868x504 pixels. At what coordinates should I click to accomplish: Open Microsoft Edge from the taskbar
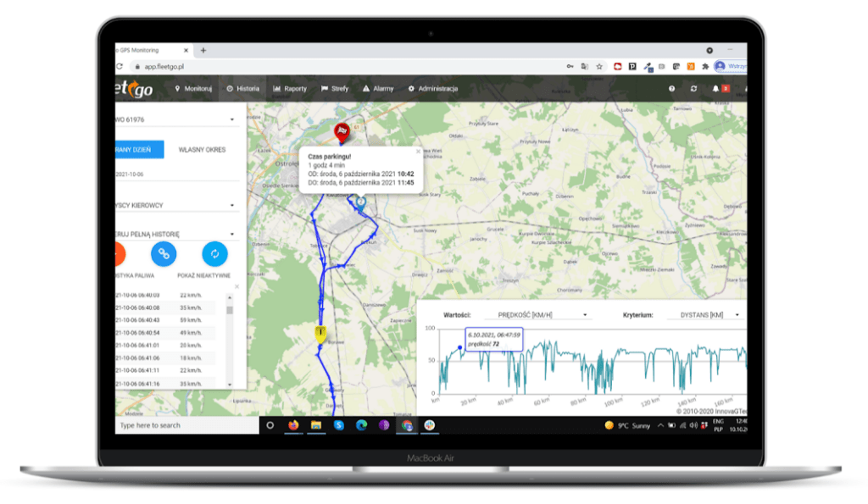point(361,425)
